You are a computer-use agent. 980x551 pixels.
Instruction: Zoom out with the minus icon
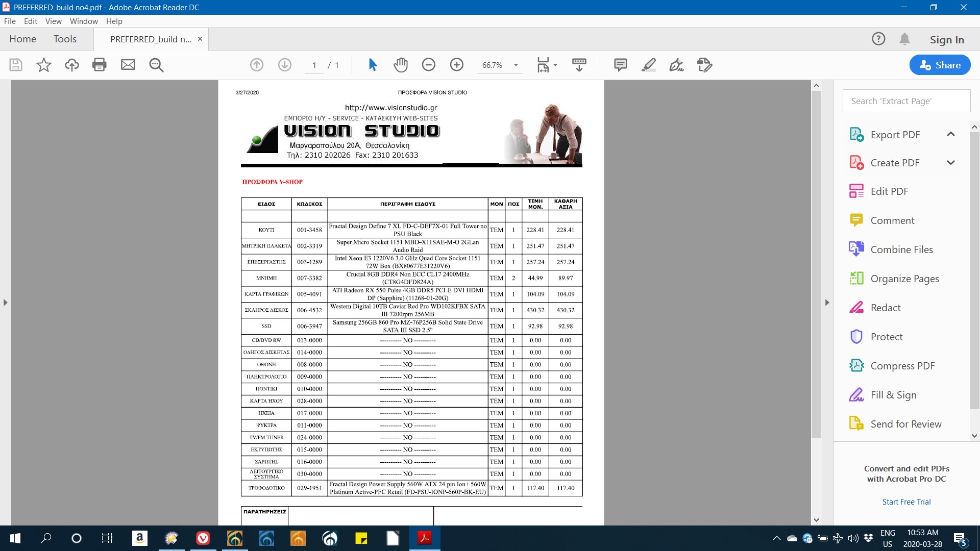click(x=429, y=65)
